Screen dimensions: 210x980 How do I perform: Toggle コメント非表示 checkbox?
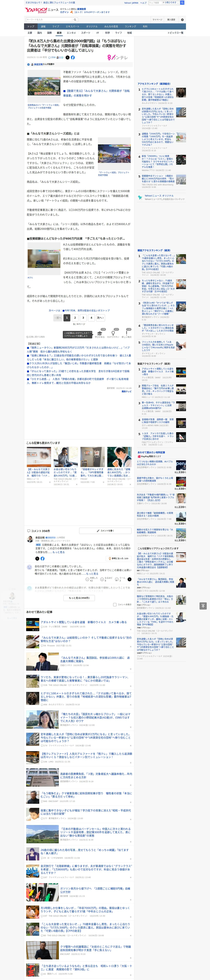pos(115,604)
